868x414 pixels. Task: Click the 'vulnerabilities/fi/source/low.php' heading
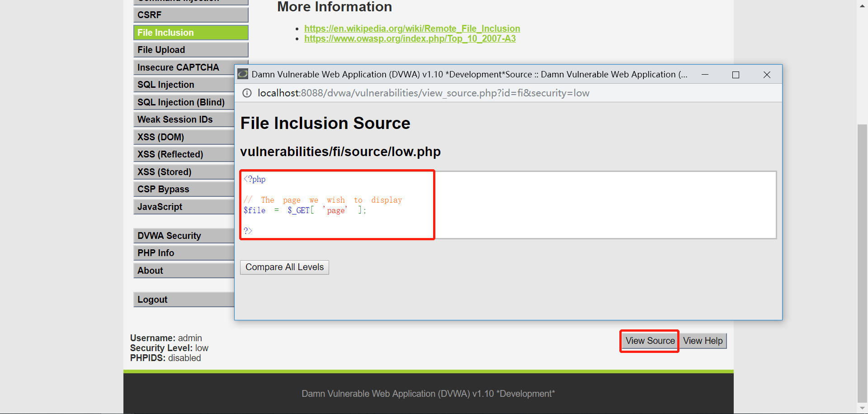[x=340, y=152]
